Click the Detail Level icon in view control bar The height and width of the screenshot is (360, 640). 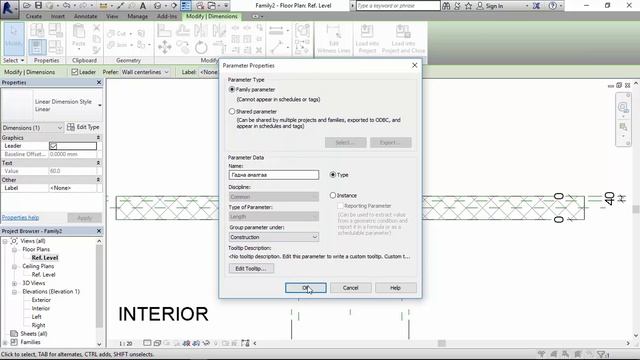click(x=147, y=343)
